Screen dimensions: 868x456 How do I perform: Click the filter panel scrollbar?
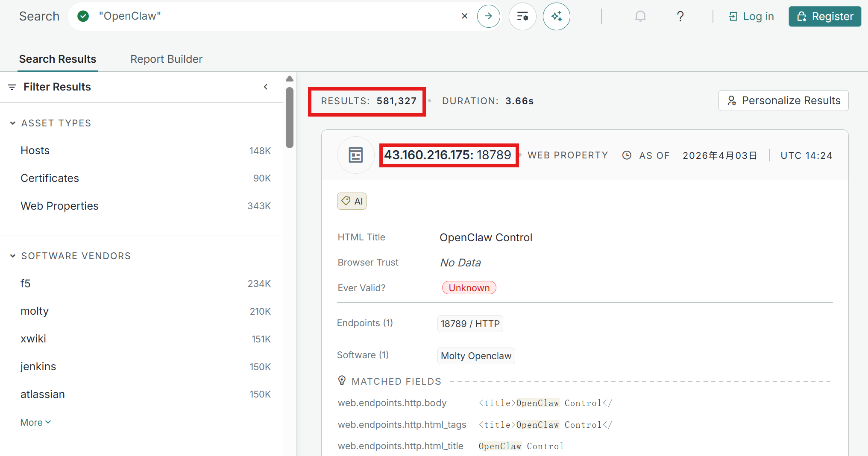click(x=290, y=117)
